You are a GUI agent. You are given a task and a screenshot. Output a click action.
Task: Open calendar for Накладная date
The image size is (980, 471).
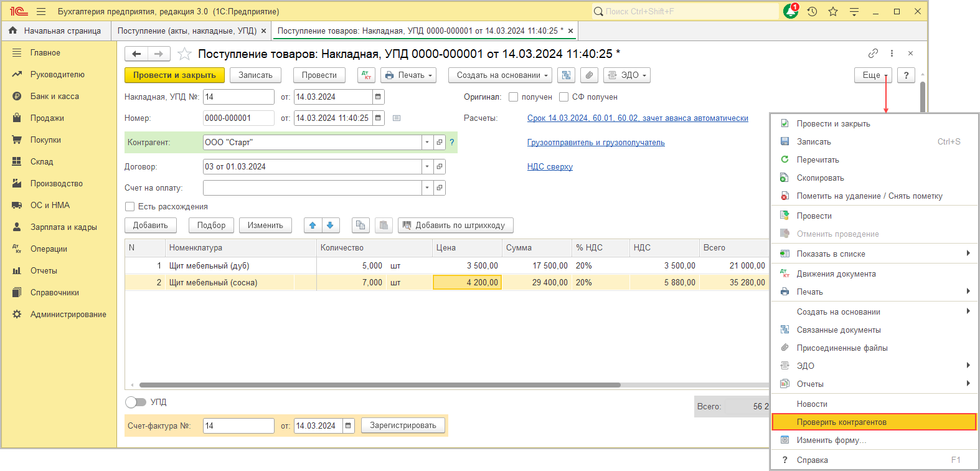pyautogui.click(x=378, y=97)
